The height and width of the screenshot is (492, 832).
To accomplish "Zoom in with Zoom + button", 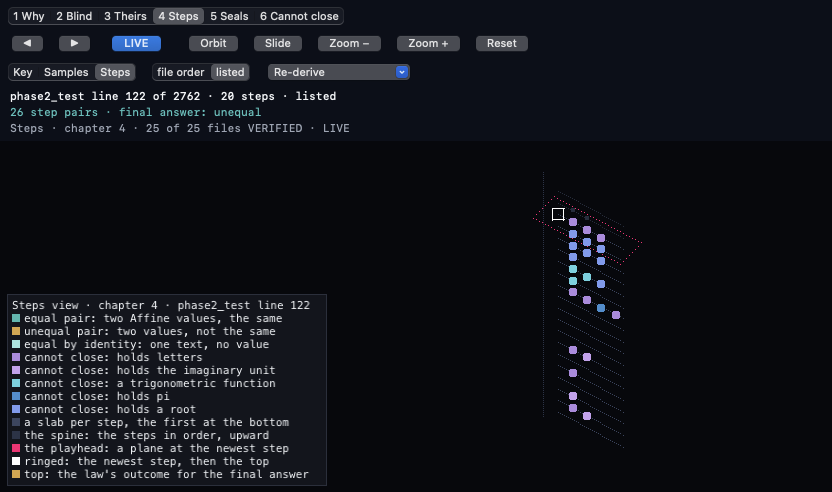I will [428, 44].
